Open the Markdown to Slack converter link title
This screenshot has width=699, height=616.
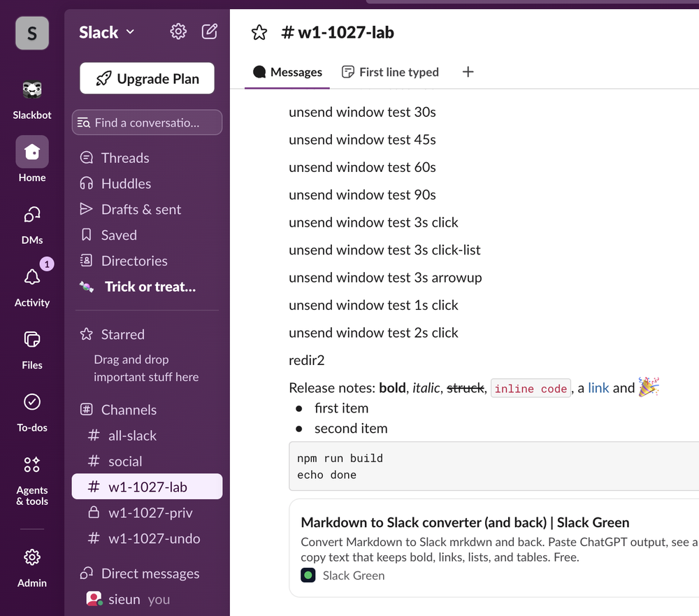coord(465,522)
